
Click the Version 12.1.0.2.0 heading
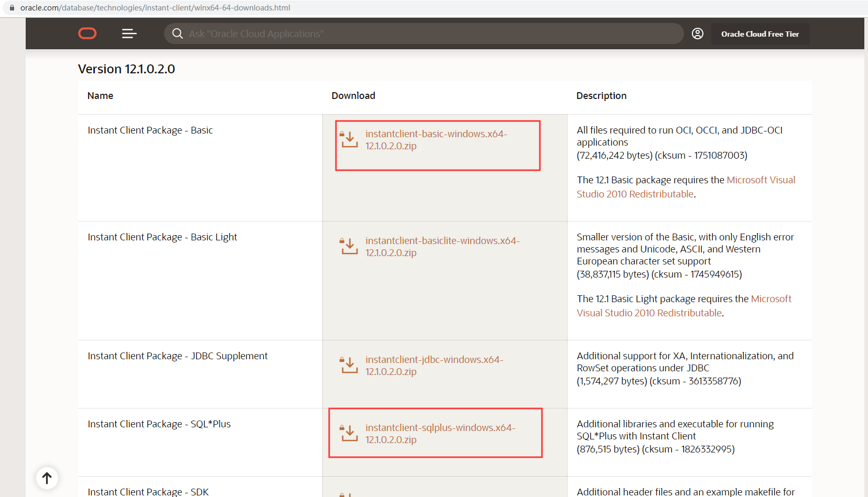pyautogui.click(x=126, y=69)
